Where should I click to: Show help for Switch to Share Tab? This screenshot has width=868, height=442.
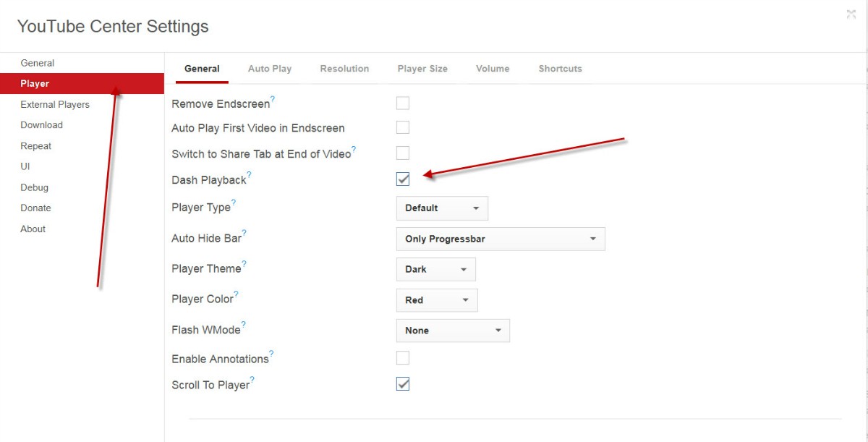click(354, 149)
